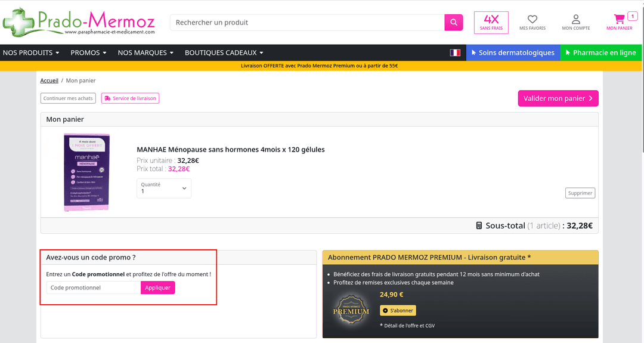Viewport: 644px width, 343px height.
Task: Expand the Nos Produits menu
Action: coord(31,52)
